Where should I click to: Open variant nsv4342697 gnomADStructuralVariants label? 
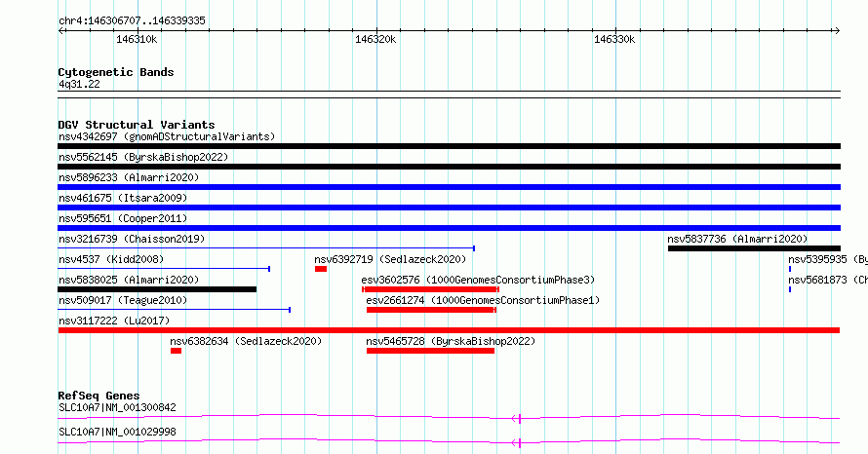tap(167, 136)
